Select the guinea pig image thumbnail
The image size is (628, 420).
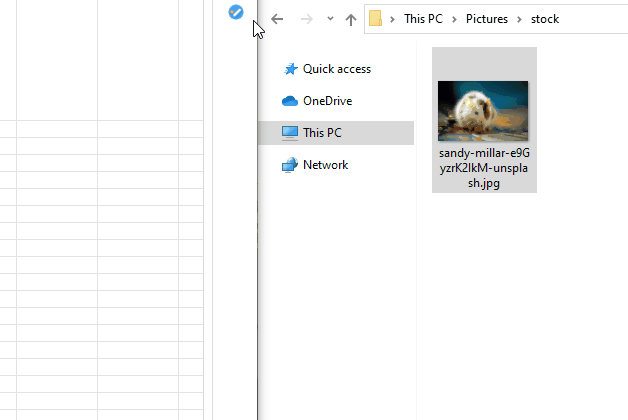483,111
